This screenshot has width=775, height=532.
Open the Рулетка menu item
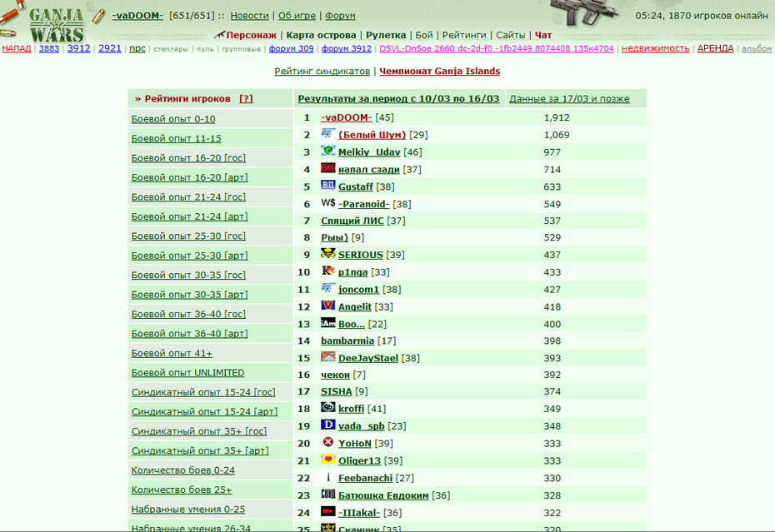click(x=386, y=35)
